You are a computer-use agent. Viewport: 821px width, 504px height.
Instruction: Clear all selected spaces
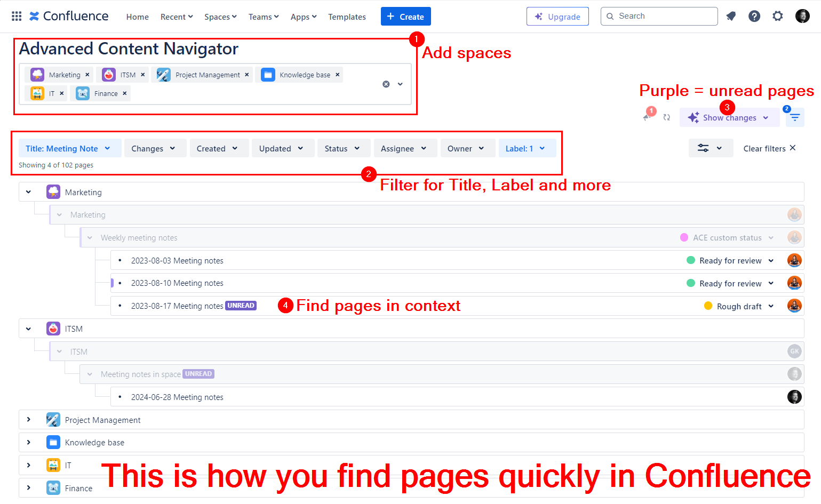(386, 84)
